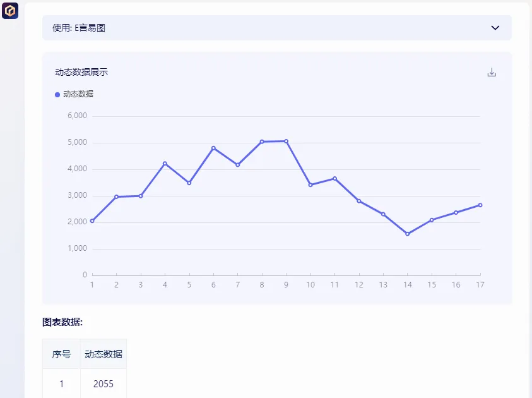Click the last data point above label 17
Viewport: 532px width, 398px height.
pyautogui.click(x=480, y=205)
